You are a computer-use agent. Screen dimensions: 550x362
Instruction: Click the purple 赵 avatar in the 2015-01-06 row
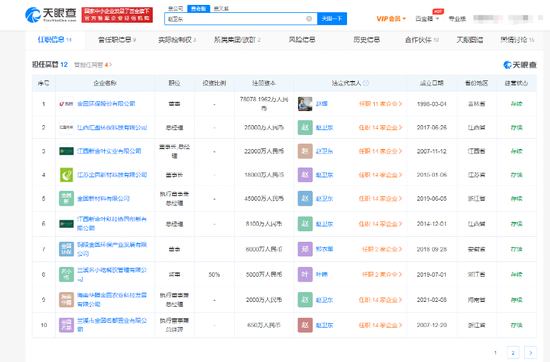(305, 175)
